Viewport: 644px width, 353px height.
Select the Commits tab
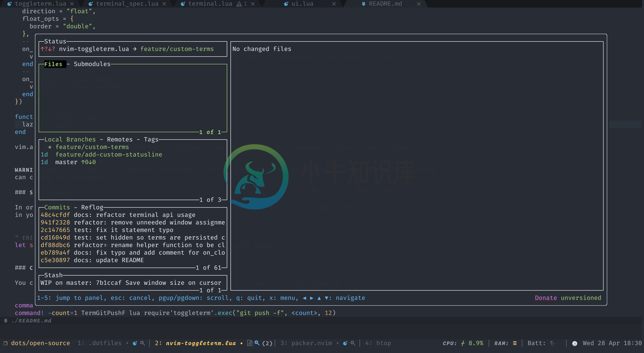57,207
